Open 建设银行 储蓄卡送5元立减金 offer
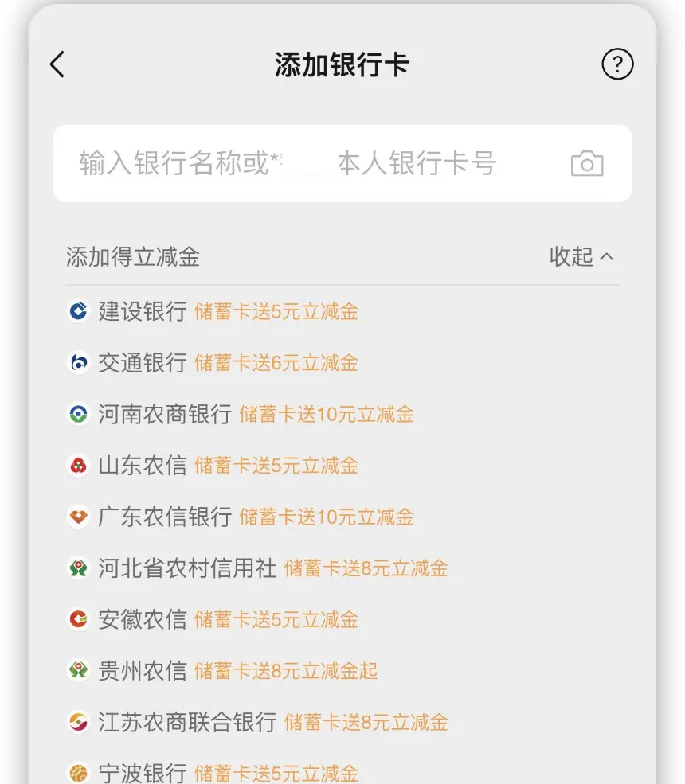 coord(276,311)
